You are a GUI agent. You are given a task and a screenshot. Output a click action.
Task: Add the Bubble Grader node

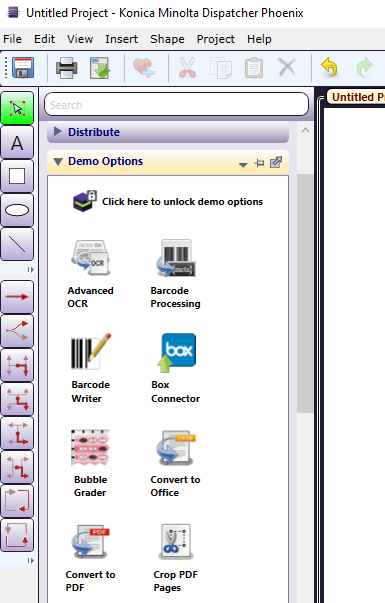coord(91,463)
